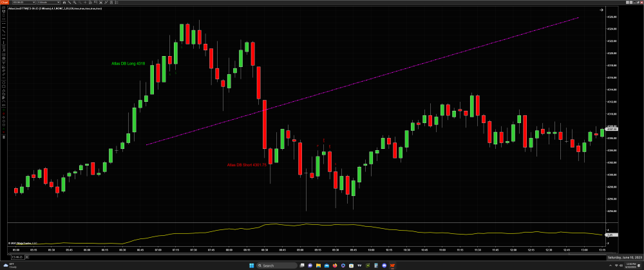Click the Atlas DB Short 4301.75 label

tap(247, 165)
